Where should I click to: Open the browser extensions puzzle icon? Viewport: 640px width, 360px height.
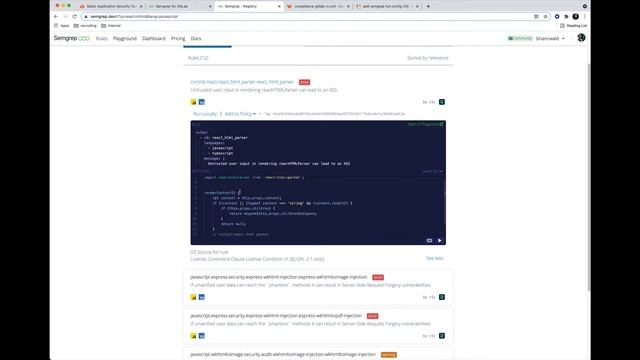pos(566,16)
